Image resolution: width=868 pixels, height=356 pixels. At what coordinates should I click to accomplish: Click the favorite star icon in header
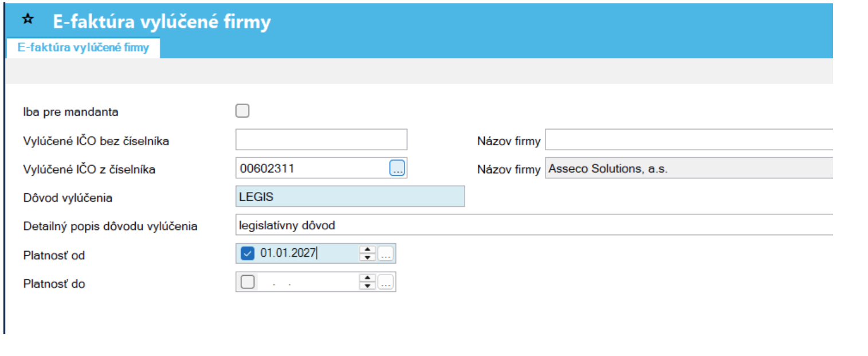click(28, 19)
